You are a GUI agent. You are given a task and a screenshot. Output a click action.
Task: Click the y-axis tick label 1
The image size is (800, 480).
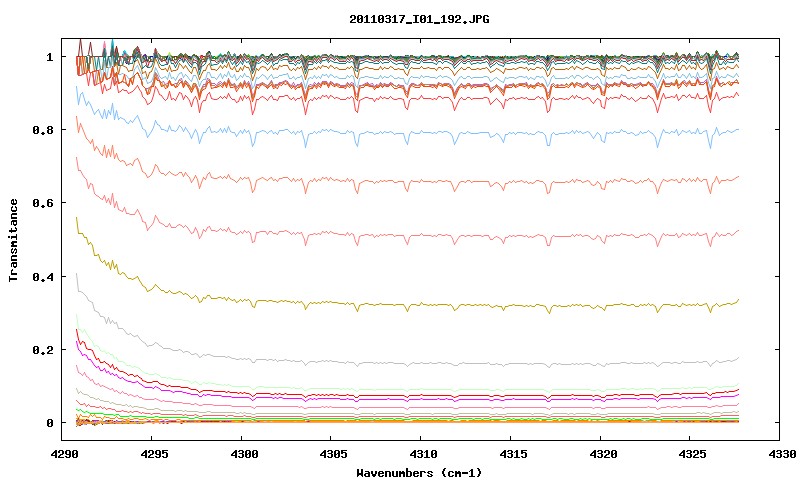[49, 57]
